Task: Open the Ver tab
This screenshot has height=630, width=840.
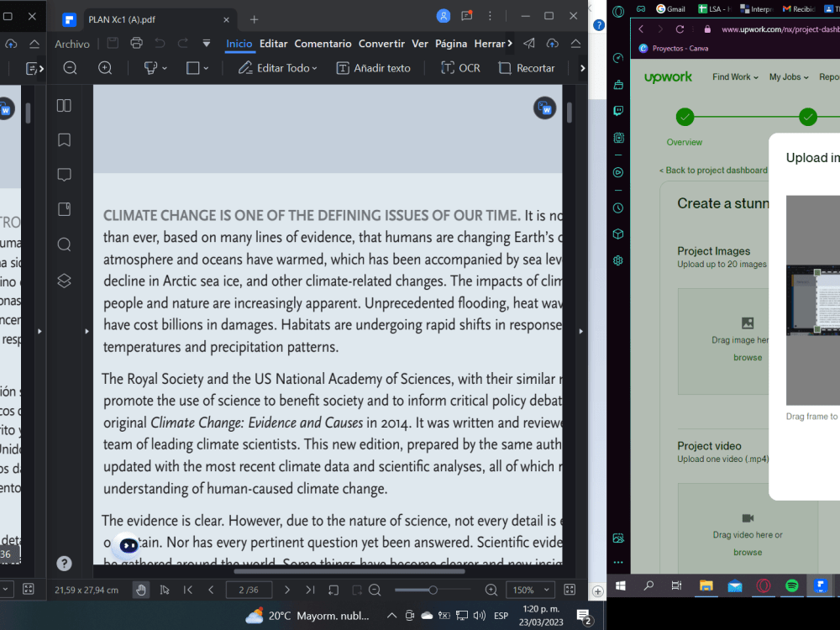Action: point(419,44)
